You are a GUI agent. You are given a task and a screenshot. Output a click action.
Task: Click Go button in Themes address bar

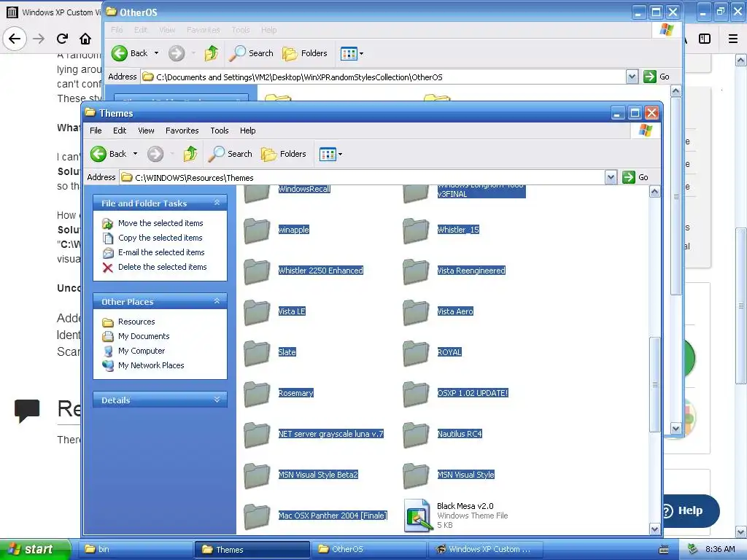pos(635,177)
